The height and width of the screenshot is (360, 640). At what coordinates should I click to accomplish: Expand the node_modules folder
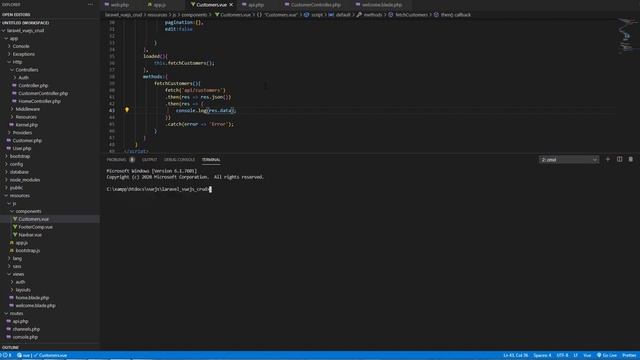[24, 180]
